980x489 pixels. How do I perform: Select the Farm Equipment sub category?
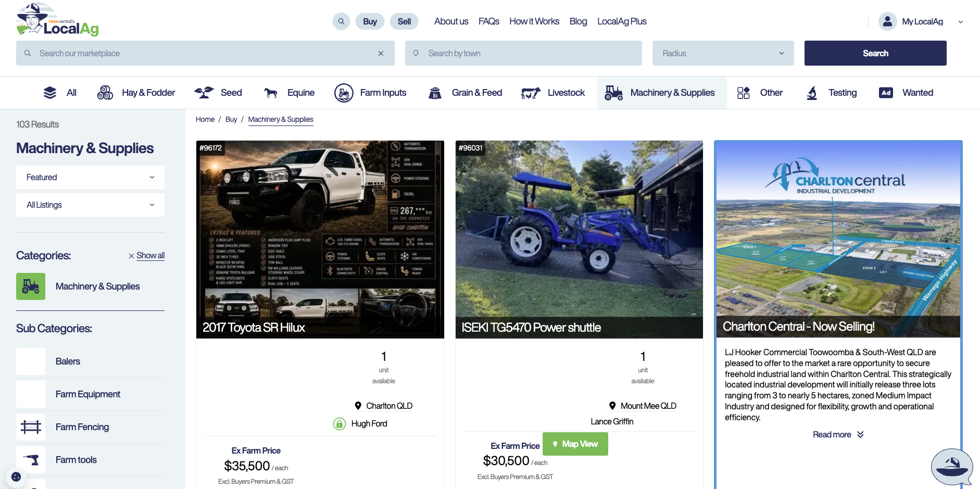pyautogui.click(x=90, y=394)
